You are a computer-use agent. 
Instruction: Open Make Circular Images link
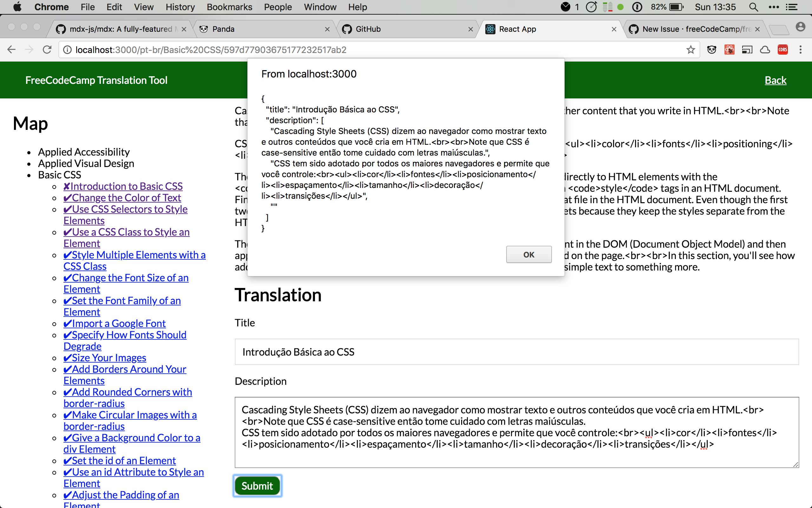[x=130, y=420]
